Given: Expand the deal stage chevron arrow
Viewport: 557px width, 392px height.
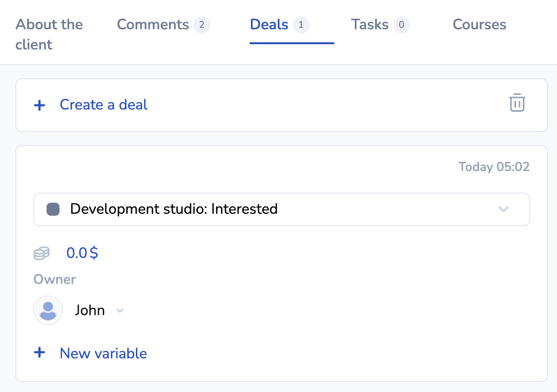Looking at the screenshot, I should tap(503, 209).
